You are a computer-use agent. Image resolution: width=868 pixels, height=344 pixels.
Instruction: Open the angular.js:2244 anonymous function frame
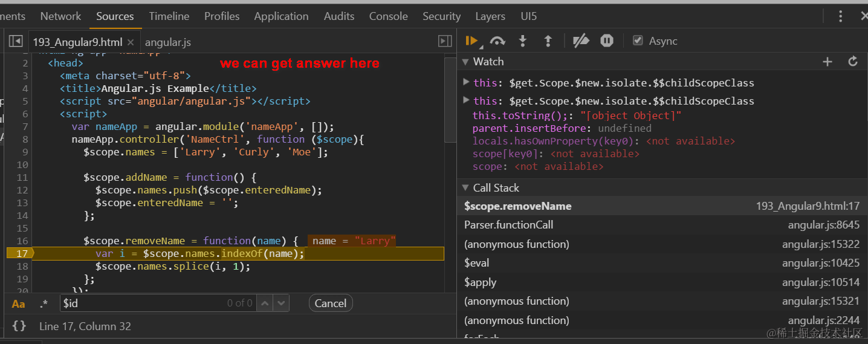(662, 320)
